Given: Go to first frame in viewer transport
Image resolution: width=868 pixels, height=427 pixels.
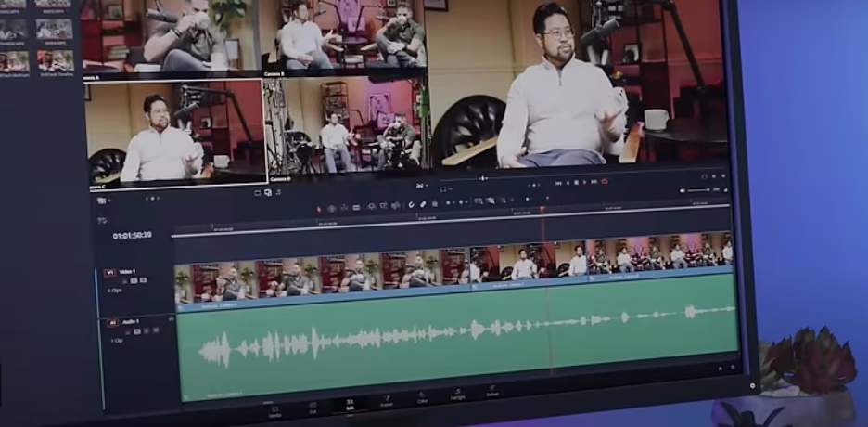Looking at the screenshot, I should tap(558, 183).
